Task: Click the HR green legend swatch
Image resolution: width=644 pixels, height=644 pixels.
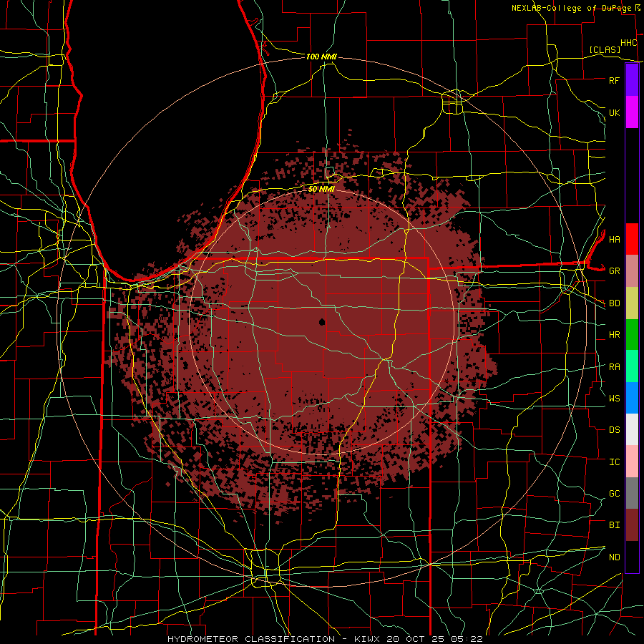Action: tap(632, 335)
